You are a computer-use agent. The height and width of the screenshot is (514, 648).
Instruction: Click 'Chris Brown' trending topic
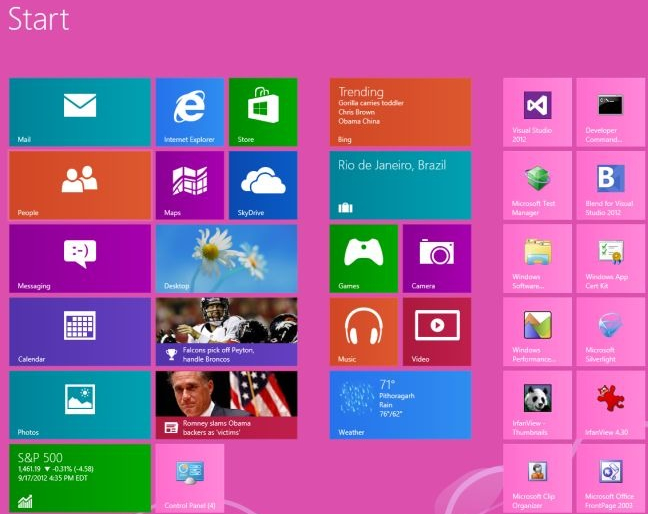356,112
